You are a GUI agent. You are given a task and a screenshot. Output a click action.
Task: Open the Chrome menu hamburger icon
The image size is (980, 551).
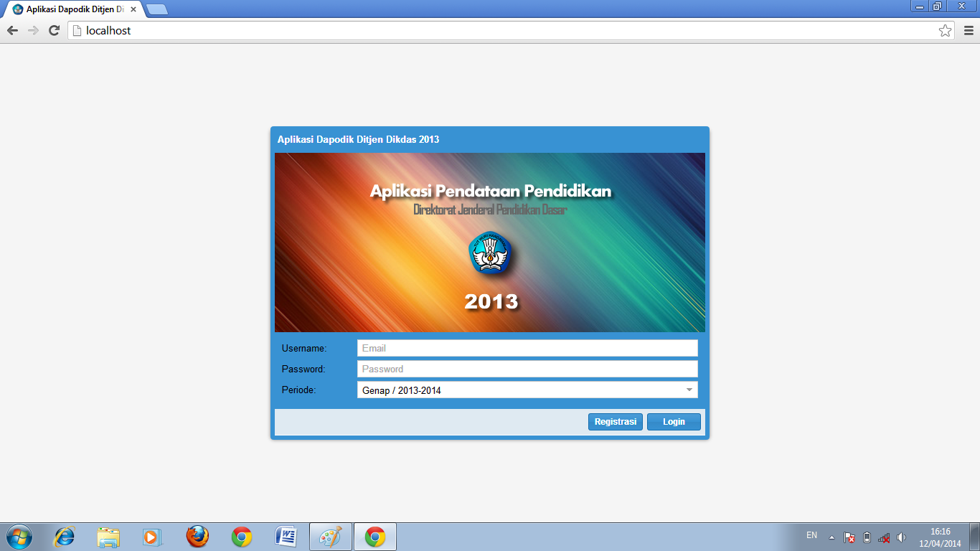coord(969,31)
